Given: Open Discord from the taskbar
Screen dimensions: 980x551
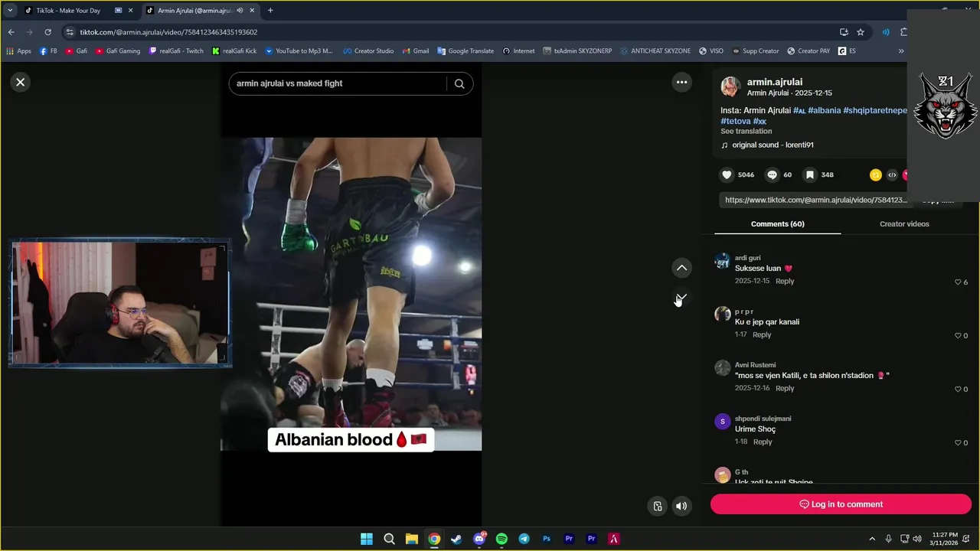Looking at the screenshot, I should (x=479, y=539).
